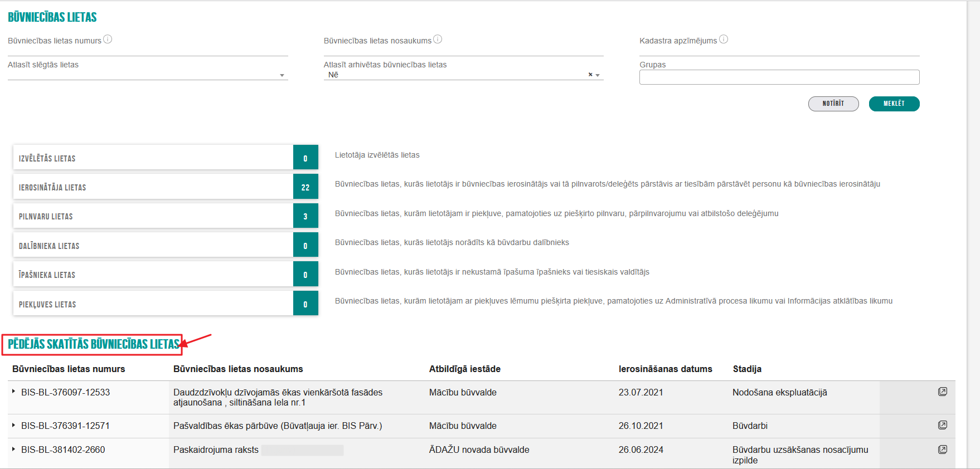Click the Būvniecības lietas nosaukums search field
980x469 pixels.
(x=464, y=50)
